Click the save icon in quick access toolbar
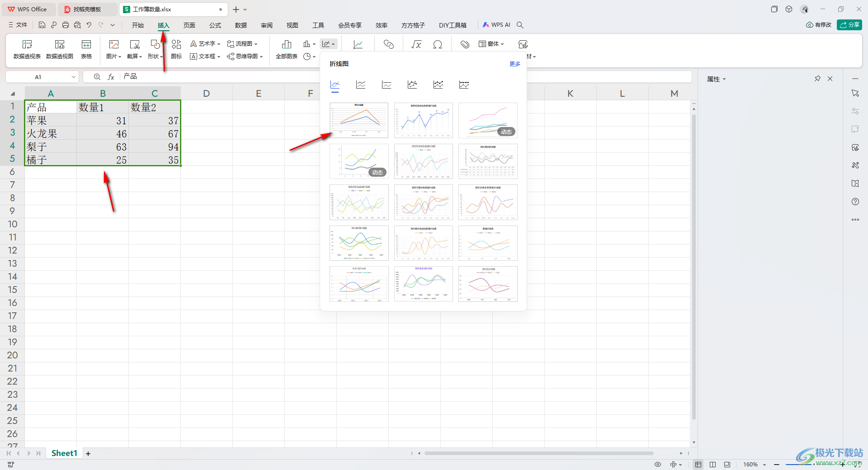Image resolution: width=868 pixels, height=470 pixels. [x=42, y=25]
